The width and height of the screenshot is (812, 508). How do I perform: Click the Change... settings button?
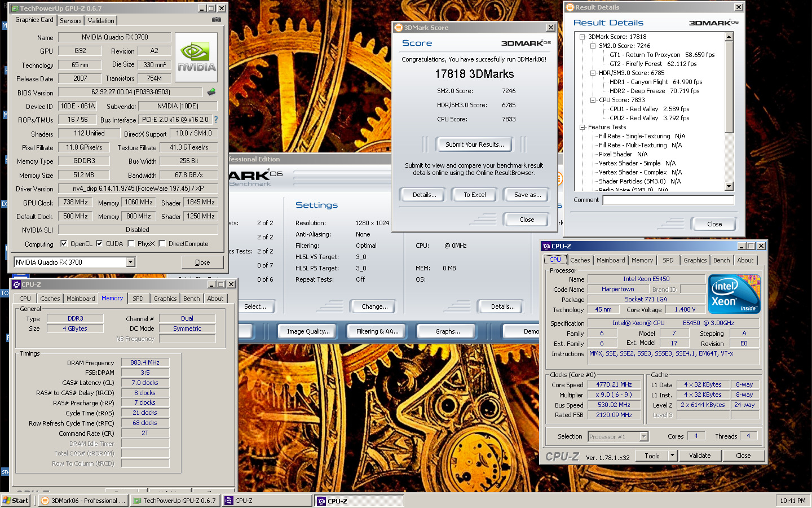(x=374, y=306)
